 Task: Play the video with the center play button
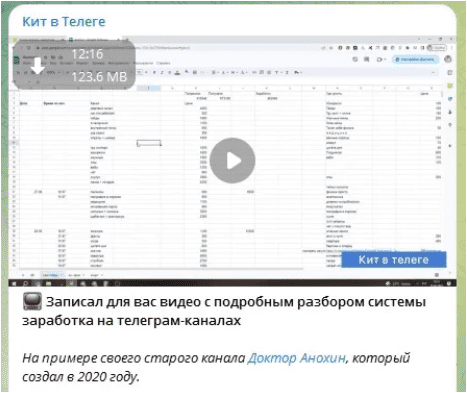click(x=232, y=161)
